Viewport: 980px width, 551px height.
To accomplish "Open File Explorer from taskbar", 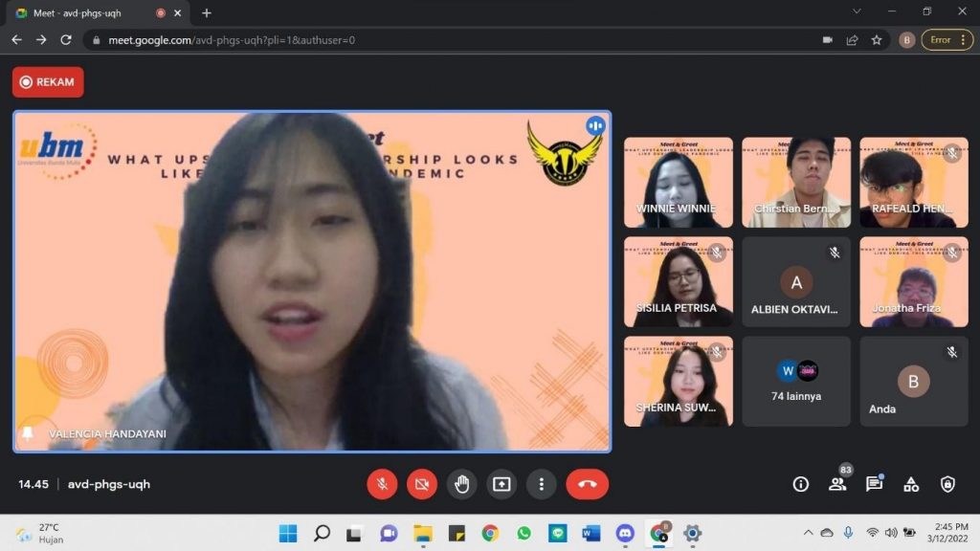I will [422, 534].
